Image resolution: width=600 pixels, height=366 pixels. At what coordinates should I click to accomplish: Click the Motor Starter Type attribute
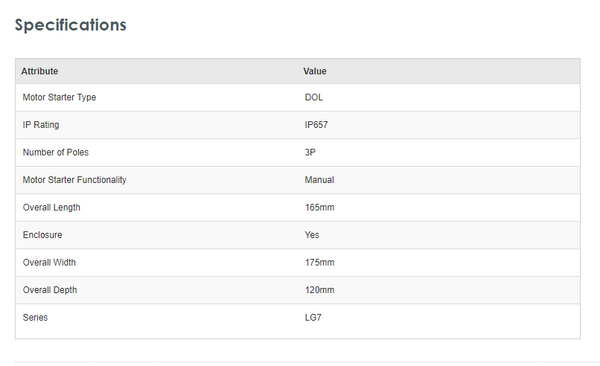(59, 97)
